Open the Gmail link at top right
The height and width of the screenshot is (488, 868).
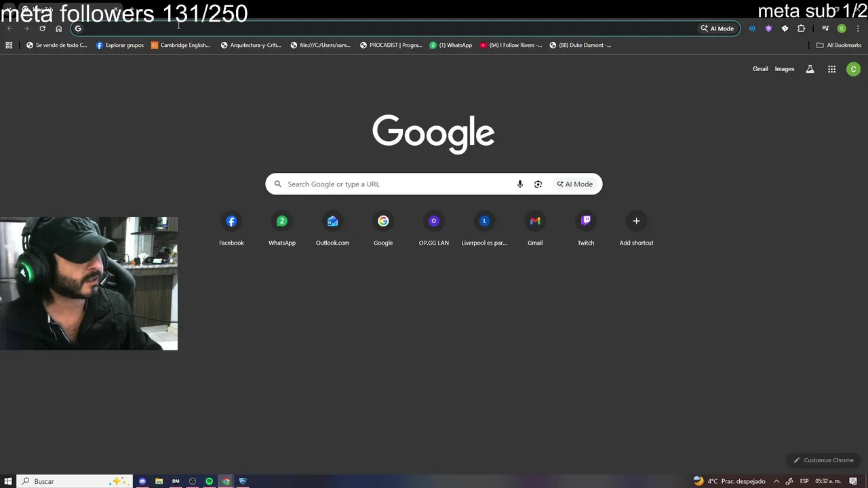(x=760, y=69)
